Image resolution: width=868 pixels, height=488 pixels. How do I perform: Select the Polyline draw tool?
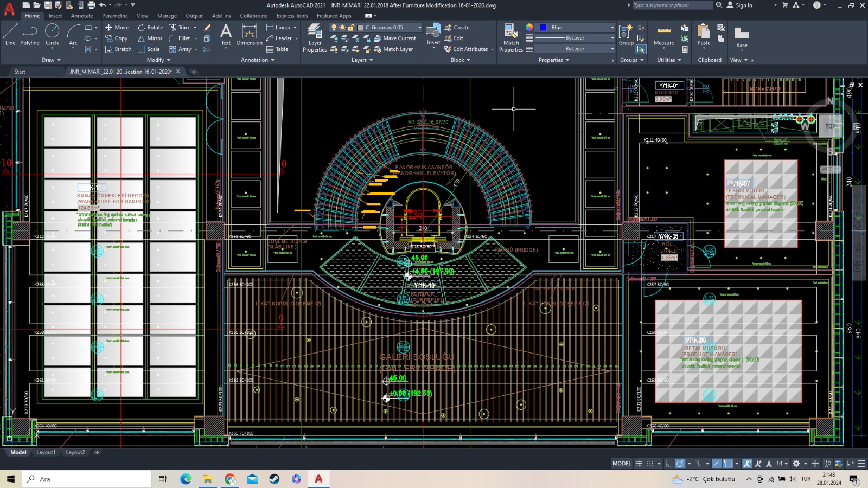tap(30, 35)
